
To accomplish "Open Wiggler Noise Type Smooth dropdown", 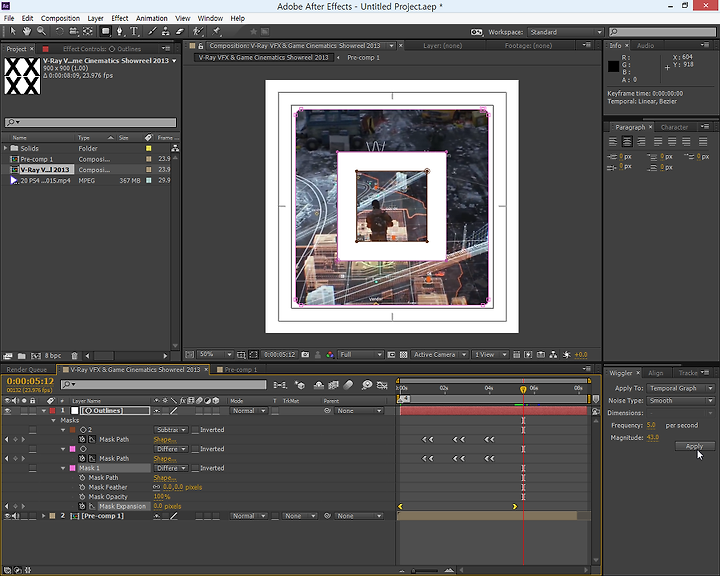I will click(680, 401).
